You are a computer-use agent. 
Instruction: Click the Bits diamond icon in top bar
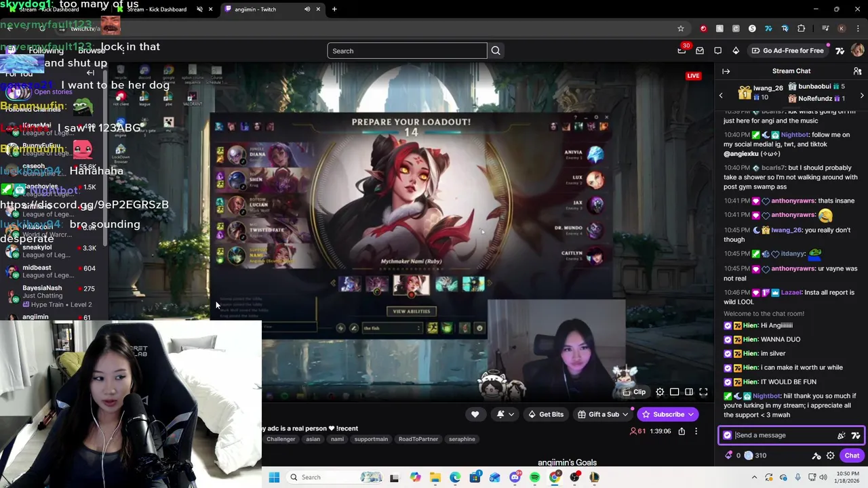pyautogui.click(x=736, y=51)
